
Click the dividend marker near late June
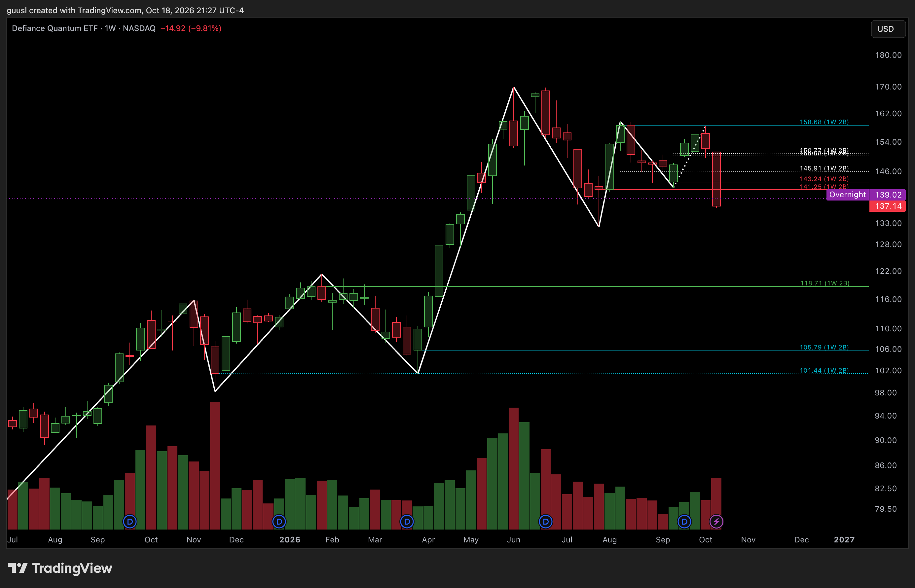tap(545, 522)
